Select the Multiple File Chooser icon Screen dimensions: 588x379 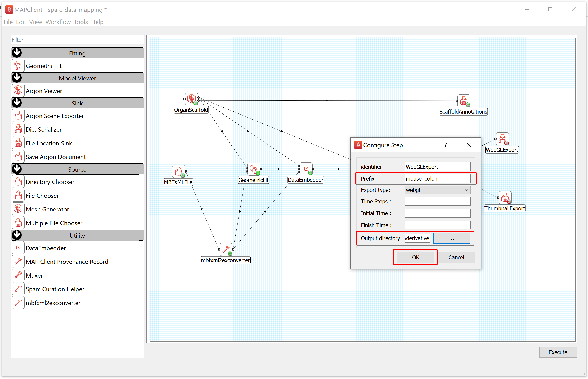pos(18,223)
